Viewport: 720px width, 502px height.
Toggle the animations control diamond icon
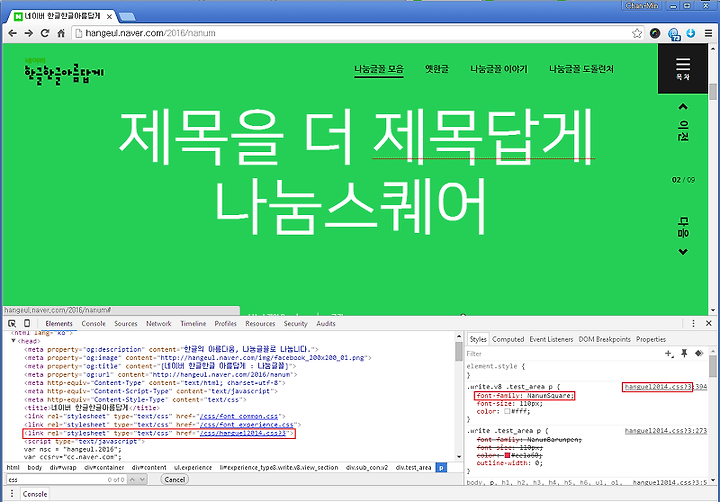pyautogui.click(x=699, y=353)
